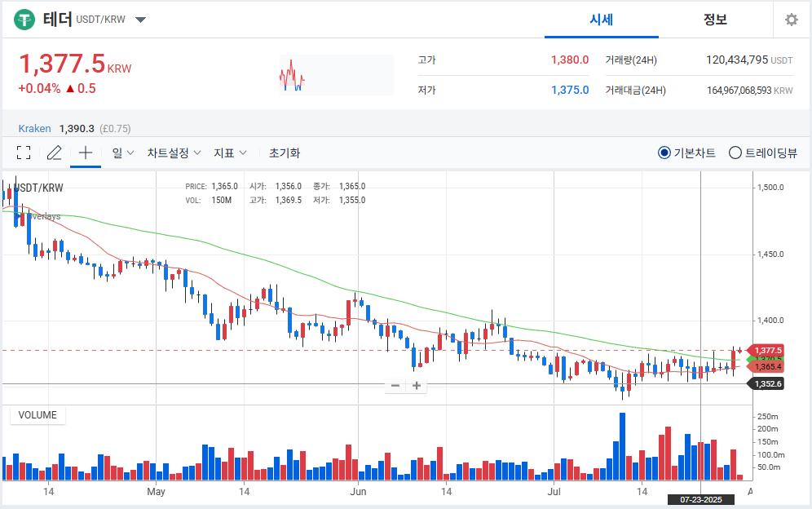Switch to the 정보 tab
Viewport: 812px width, 509px height.
(x=715, y=20)
